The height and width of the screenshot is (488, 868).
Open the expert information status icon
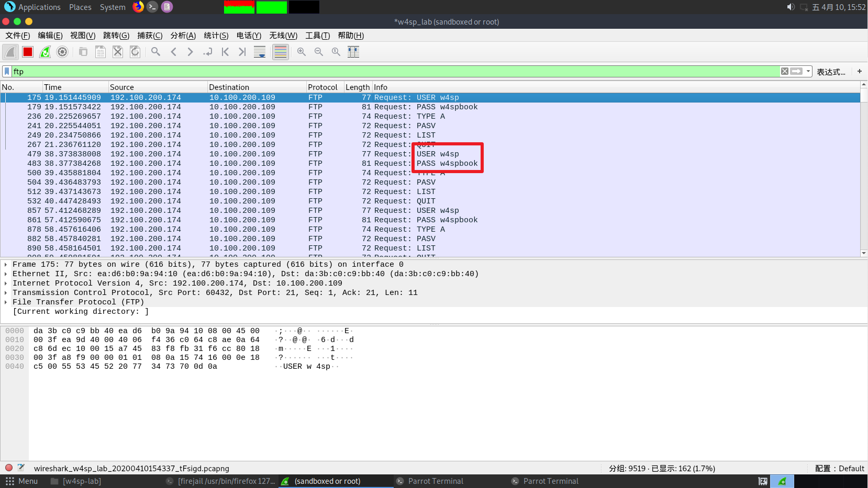pyautogui.click(x=9, y=468)
